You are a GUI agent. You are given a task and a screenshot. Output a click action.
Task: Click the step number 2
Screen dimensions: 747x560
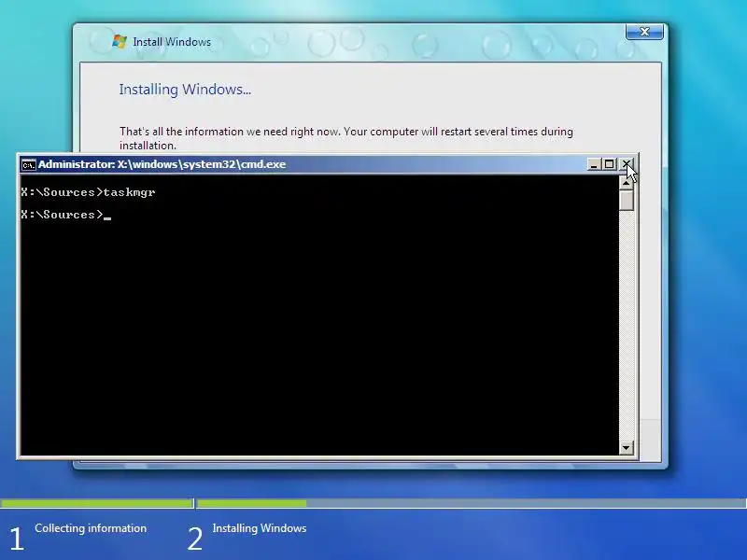195,539
